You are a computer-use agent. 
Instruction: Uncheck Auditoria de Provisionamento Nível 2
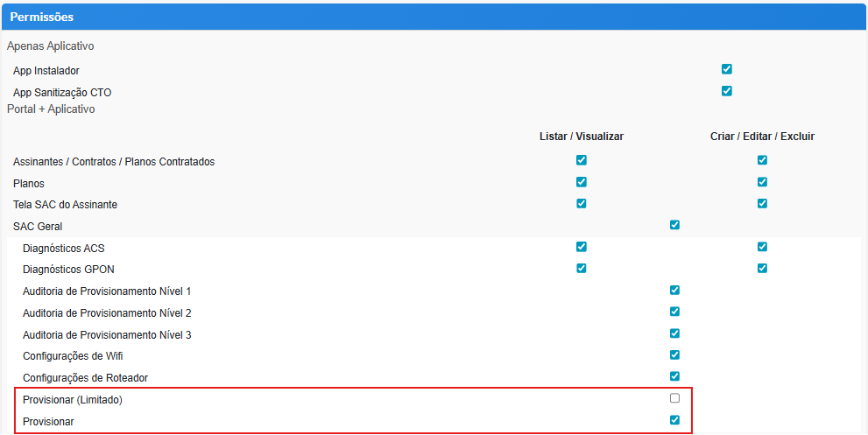[x=674, y=312]
